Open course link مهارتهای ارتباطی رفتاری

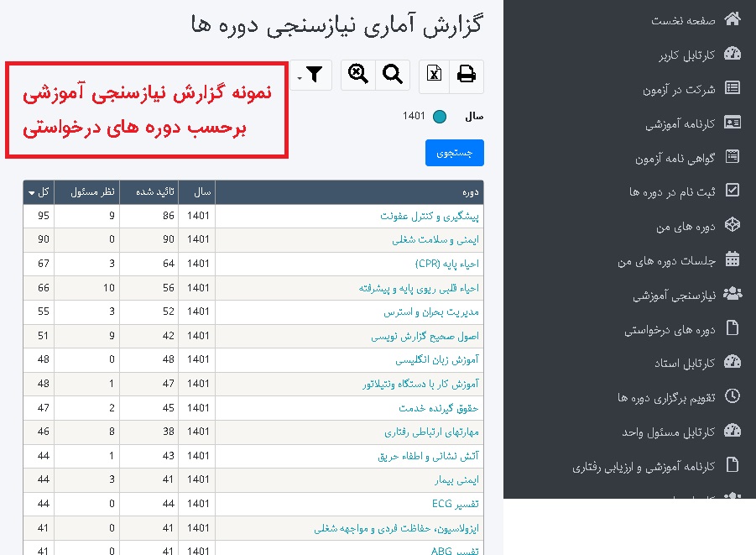[x=431, y=432]
